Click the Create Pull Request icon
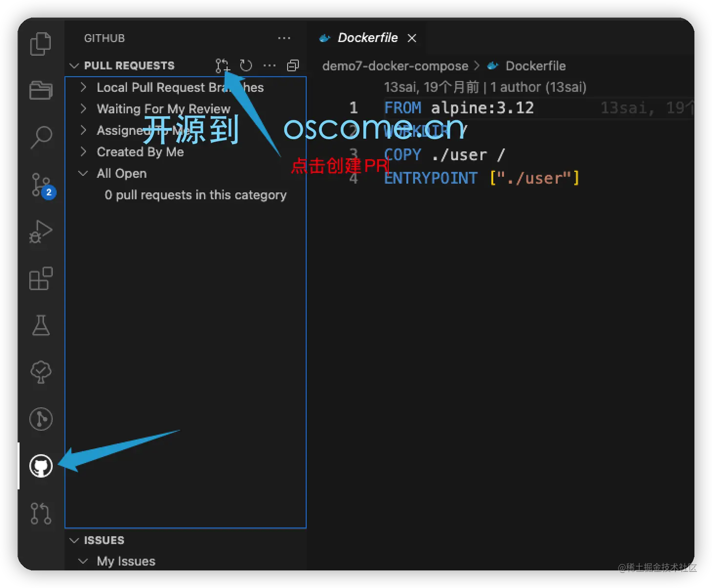Viewport: 712px width, 588px height. (223, 65)
